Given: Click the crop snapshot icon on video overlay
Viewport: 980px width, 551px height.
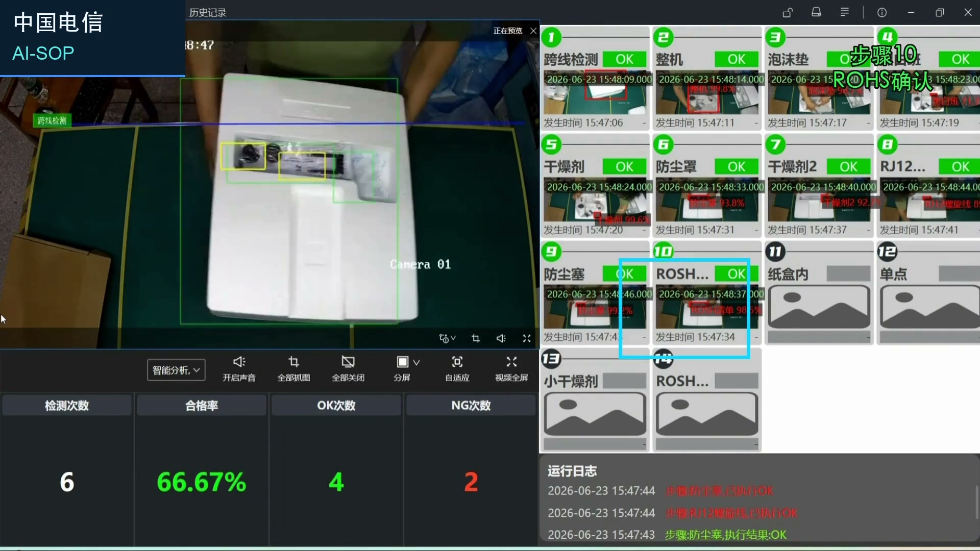Looking at the screenshot, I should (x=476, y=338).
